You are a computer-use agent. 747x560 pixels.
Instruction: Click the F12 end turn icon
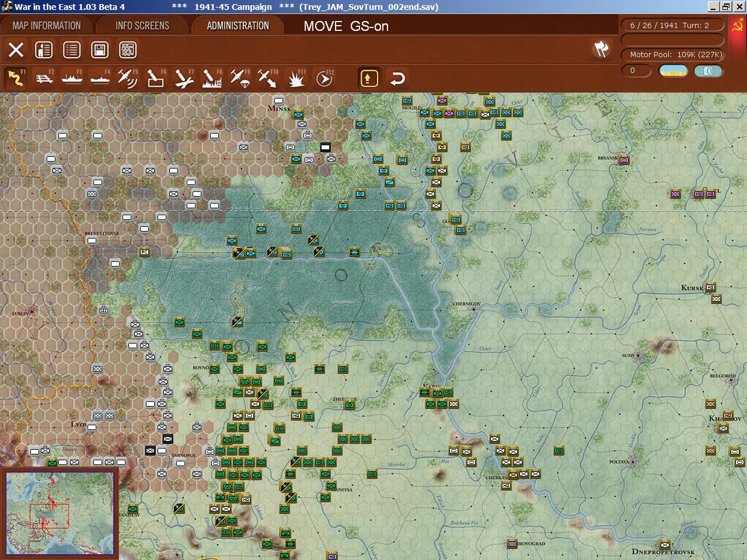click(x=324, y=78)
